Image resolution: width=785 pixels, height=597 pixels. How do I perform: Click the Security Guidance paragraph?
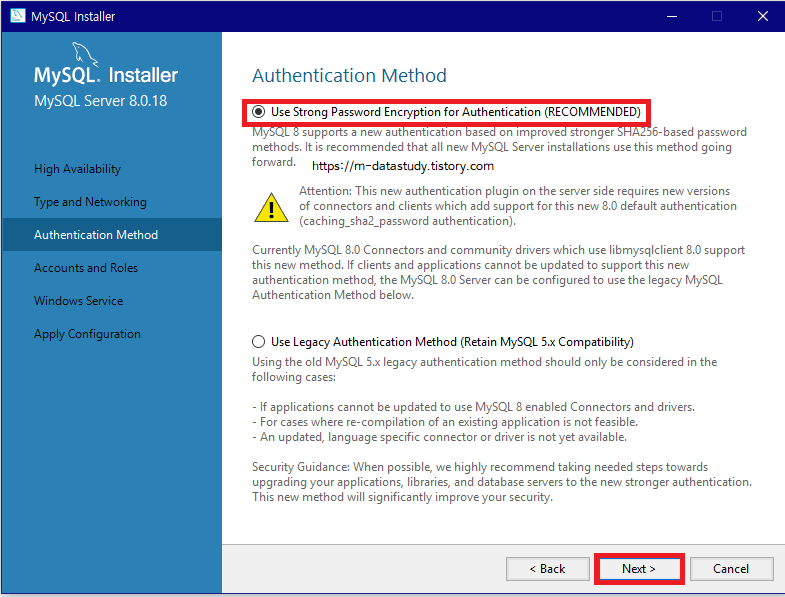[502, 482]
